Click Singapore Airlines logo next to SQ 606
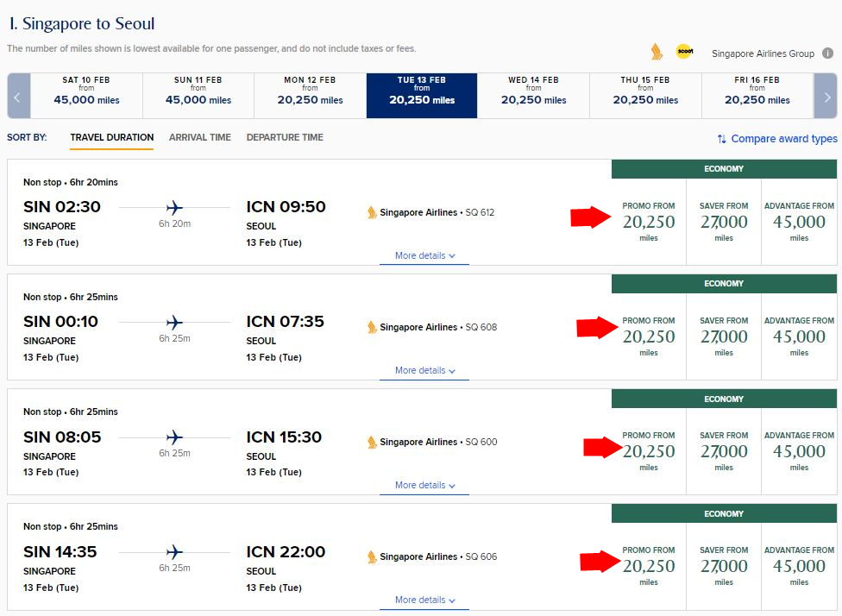842x616 pixels. coord(372,556)
